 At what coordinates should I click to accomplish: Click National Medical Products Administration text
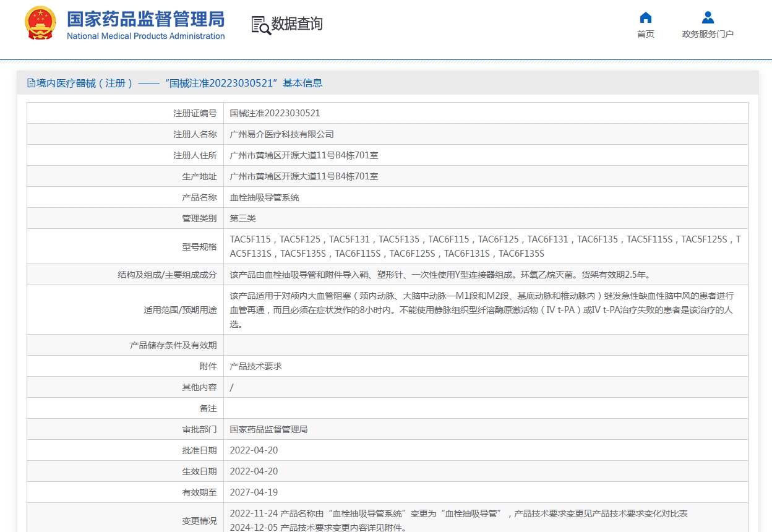click(x=145, y=36)
